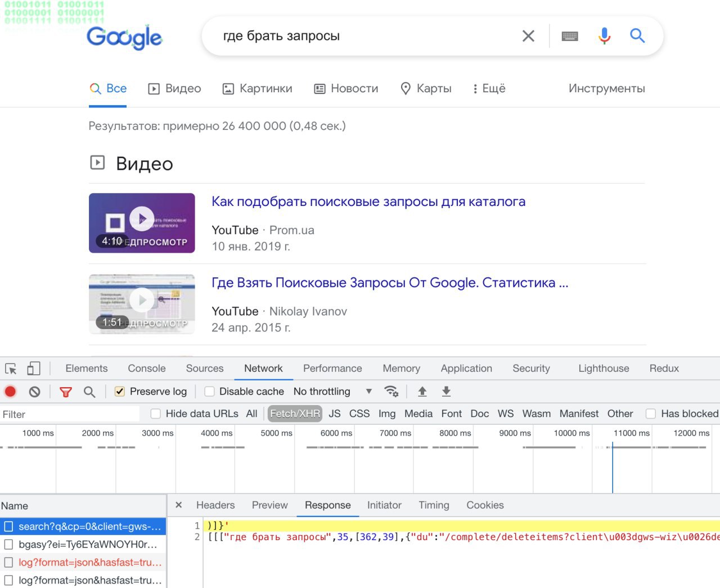The image size is (720, 588).
Task: Click the Видео section play icon
Action: point(97,163)
